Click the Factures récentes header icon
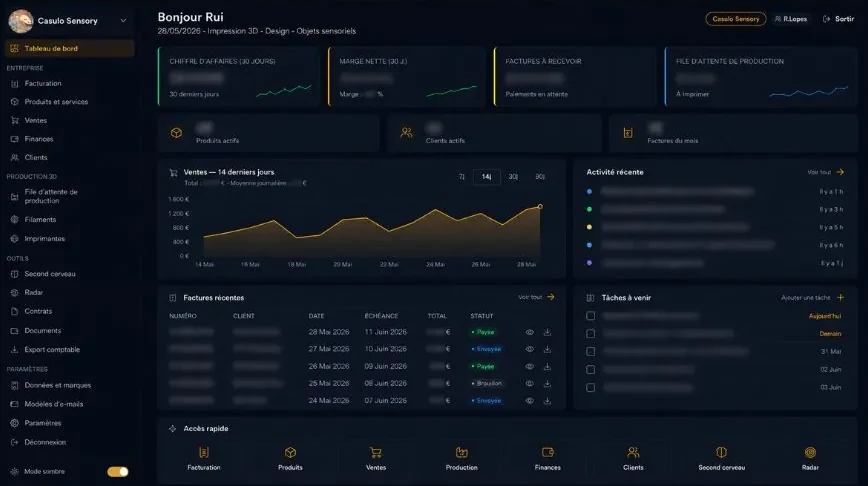Image resolution: width=868 pixels, height=486 pixels. (x=173, y=298)
